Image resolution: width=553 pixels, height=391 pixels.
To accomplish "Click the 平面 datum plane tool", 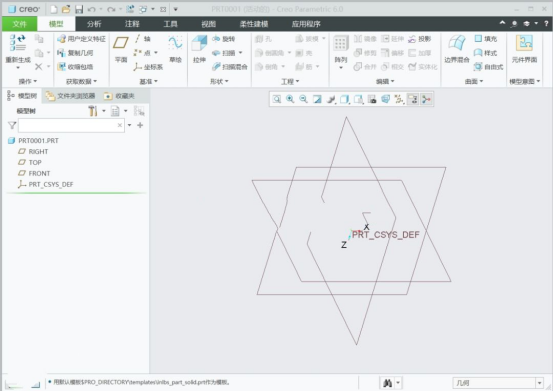I will (x=121, y=49).
